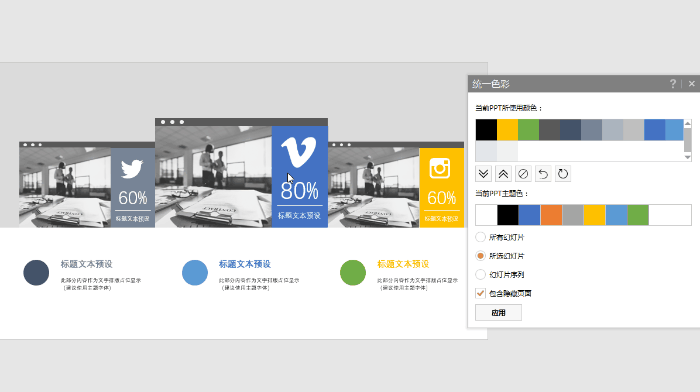700x392 pixels.
Task: Select the white theme color swatch
Action: click(486, 215)
